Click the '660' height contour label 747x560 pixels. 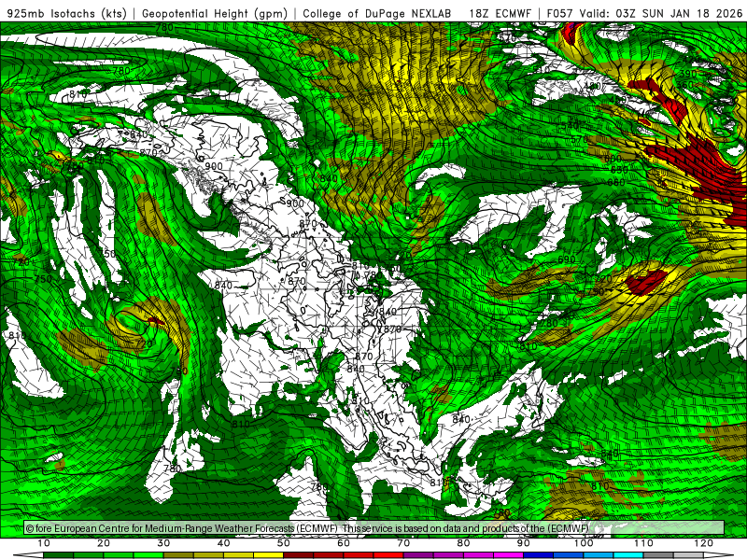tap(616, 182)
